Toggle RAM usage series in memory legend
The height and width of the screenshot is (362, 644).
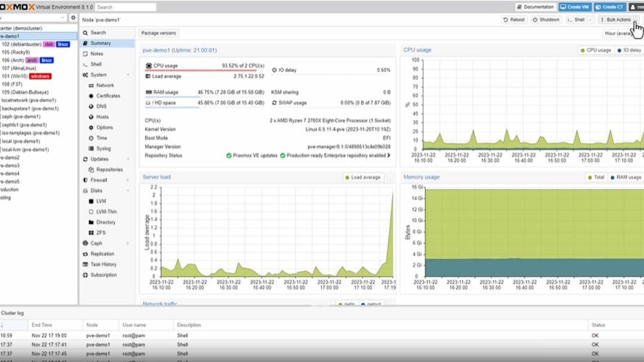(x=625, y=177)
